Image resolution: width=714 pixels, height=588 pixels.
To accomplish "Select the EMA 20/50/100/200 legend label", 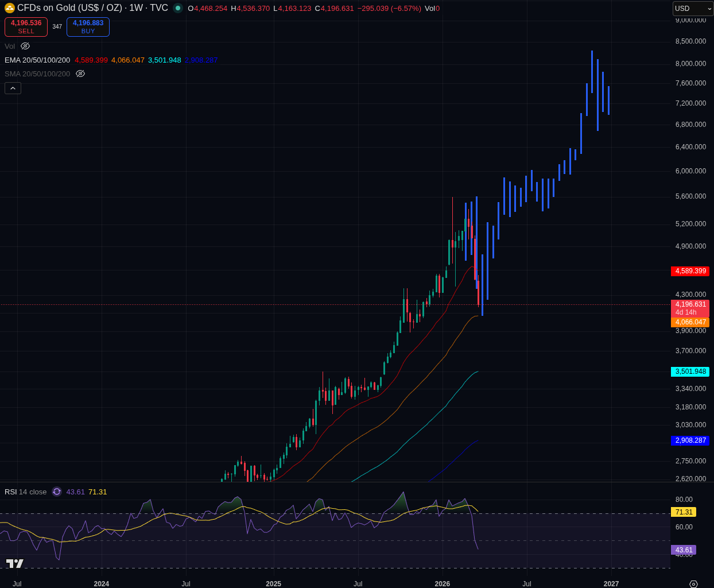I will pyautogui.click(x=37, y=60).
